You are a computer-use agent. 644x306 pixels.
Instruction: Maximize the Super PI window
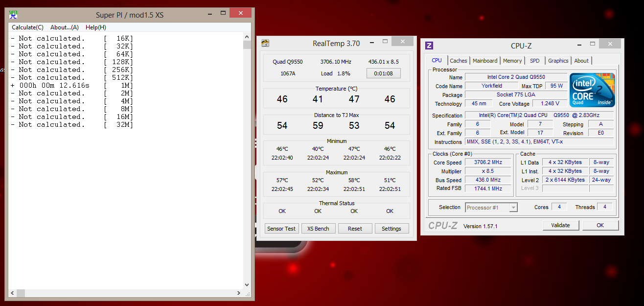223,13
